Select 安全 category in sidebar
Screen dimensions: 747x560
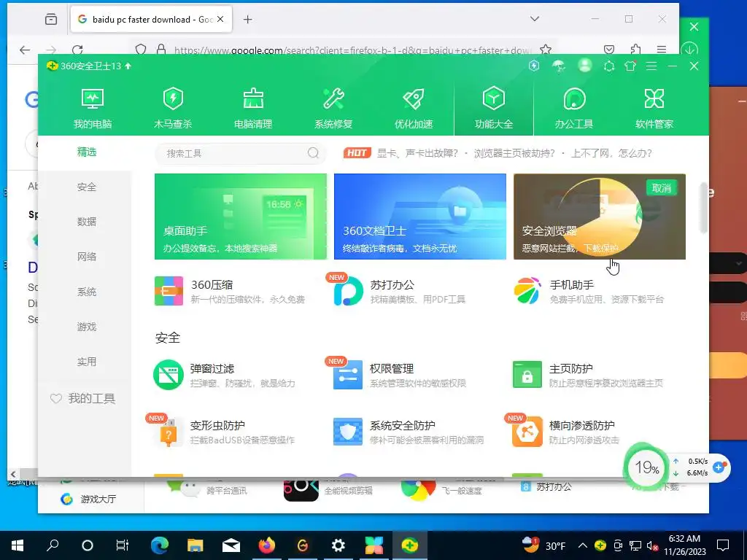[87, 187]
